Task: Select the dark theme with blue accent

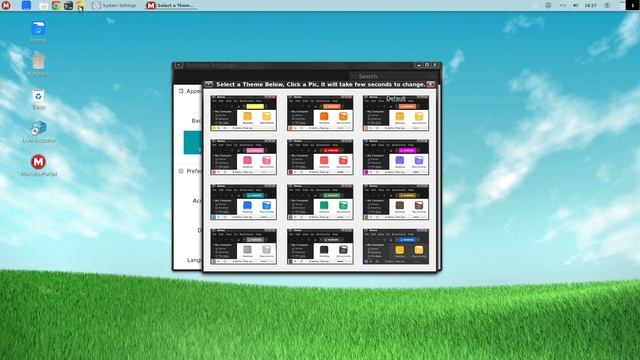Action: (x=396, y=246)
